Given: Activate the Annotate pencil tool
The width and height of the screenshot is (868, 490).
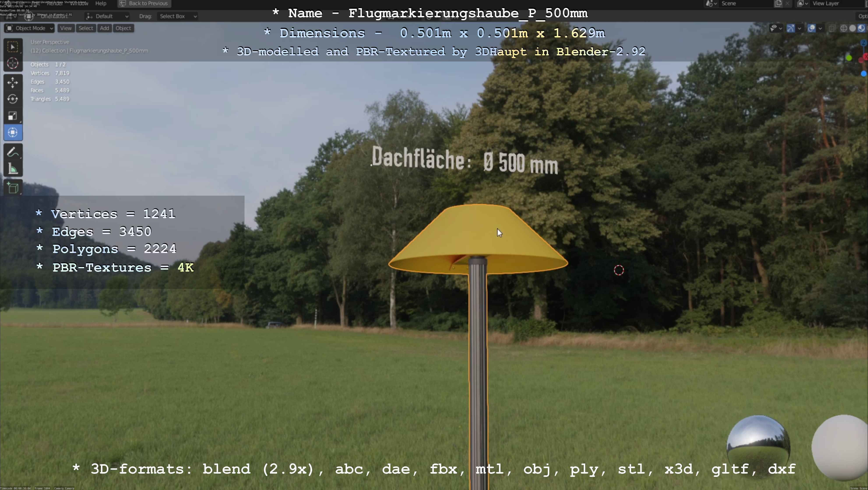Looking at the screenshot, I should tap(13, 152).
